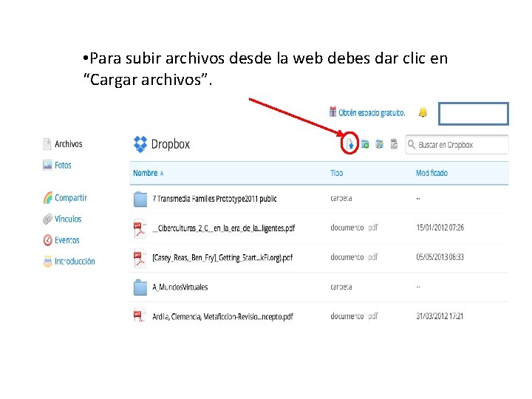Open Compartir in the sidebar
This screenshot has height=399, width=532.
(71, 198)
